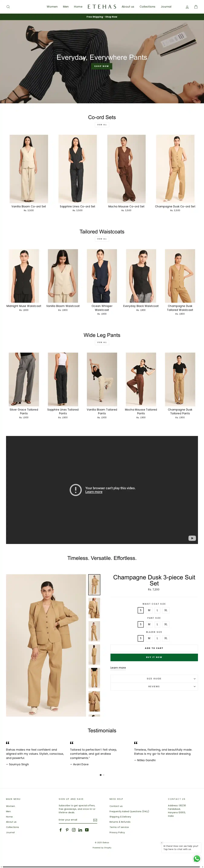The image size is (204, 868).
Task: Open the shopping bag cart icon
Action: tap(196, 7)
